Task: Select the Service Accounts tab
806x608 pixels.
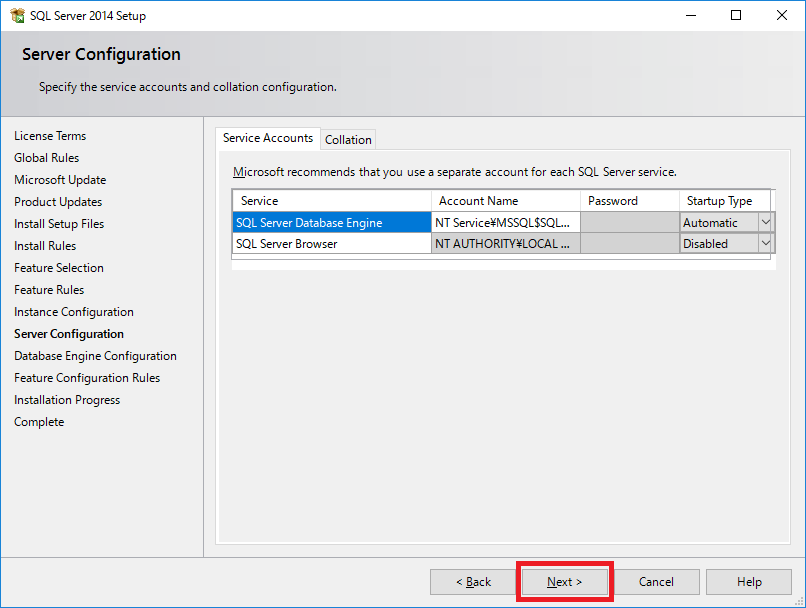Action: [x=268, y=138]
